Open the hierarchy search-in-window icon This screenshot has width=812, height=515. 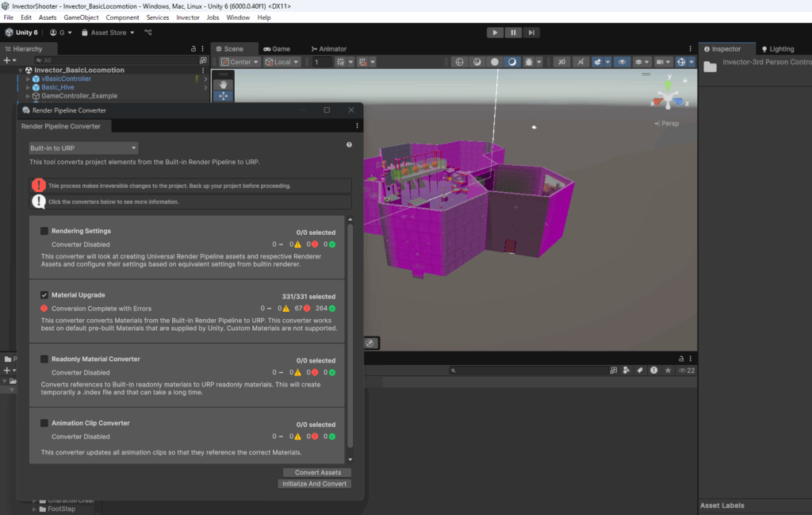[203, 60]
